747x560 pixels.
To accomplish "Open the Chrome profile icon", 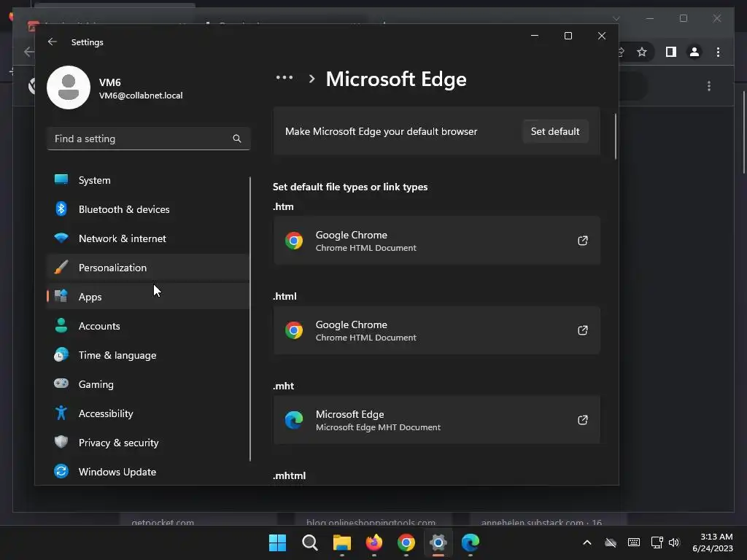I will [694, 52].
